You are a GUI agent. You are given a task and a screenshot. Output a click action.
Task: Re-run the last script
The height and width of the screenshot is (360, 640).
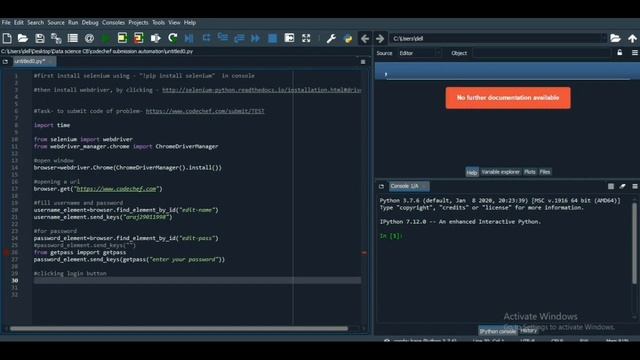(172, 38)
